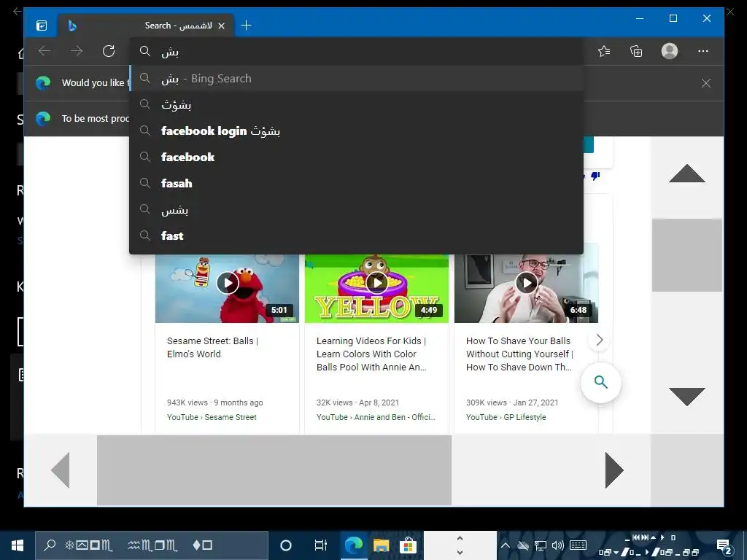Viewport: 747px width, 560px height.
Task: Open the Collections icon
Action: pos(636,51)
